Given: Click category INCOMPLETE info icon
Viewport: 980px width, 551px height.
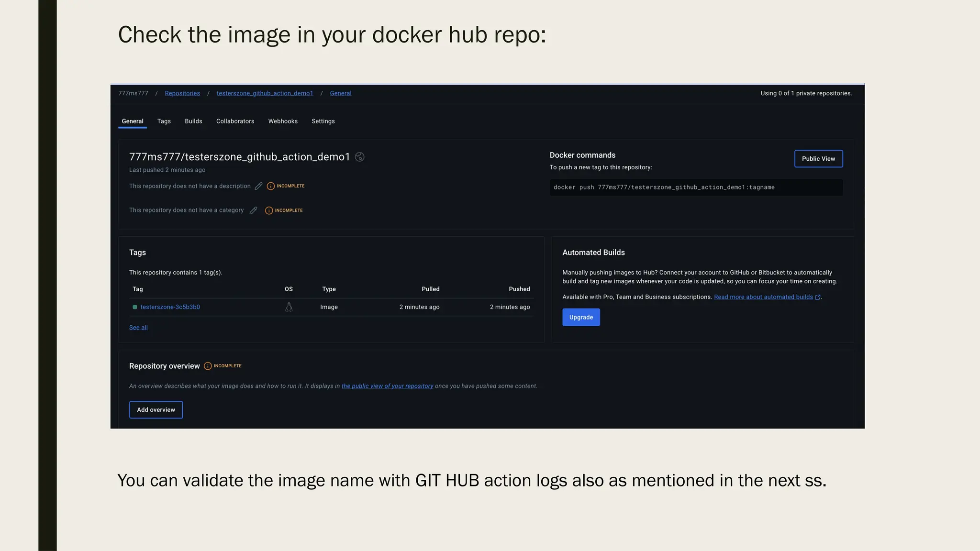Looking at the screenshot, I should [269, 210].
